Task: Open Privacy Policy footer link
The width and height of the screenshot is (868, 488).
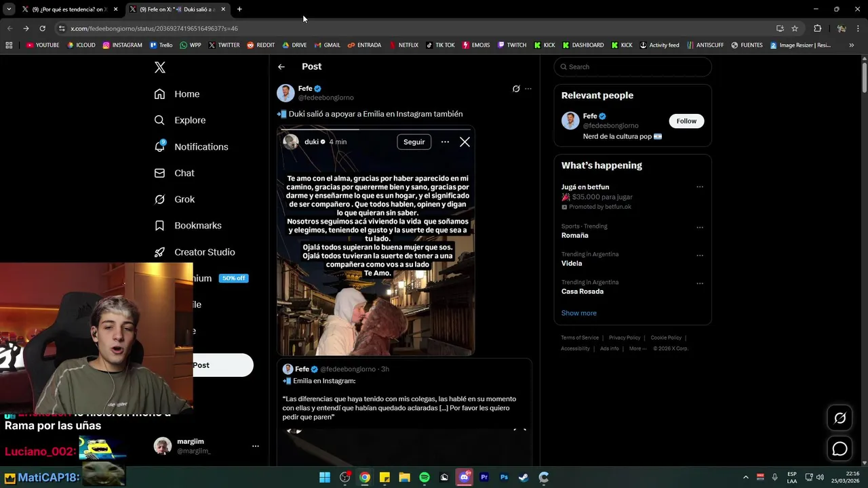Action: pyautogui.click(x=625, y=338)
